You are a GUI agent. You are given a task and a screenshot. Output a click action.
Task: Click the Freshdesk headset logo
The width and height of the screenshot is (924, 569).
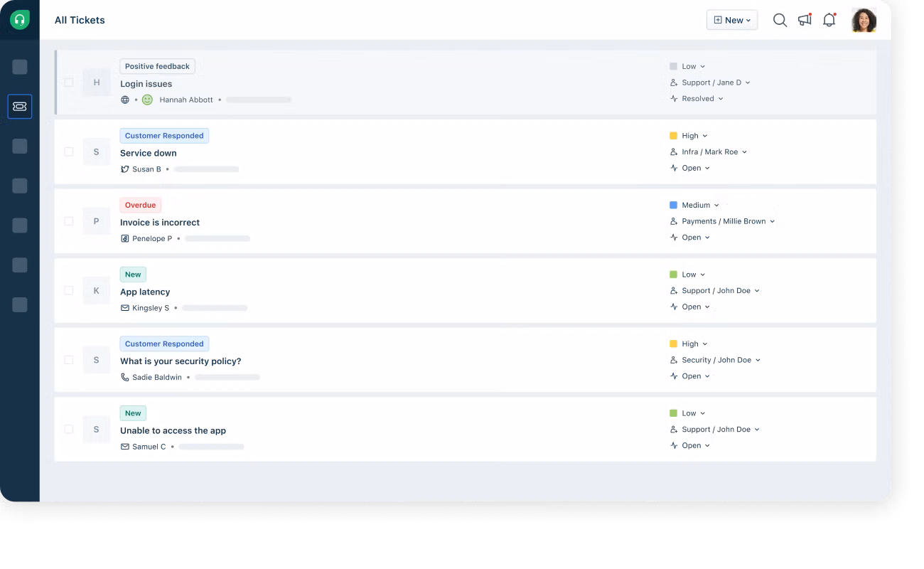20,20
